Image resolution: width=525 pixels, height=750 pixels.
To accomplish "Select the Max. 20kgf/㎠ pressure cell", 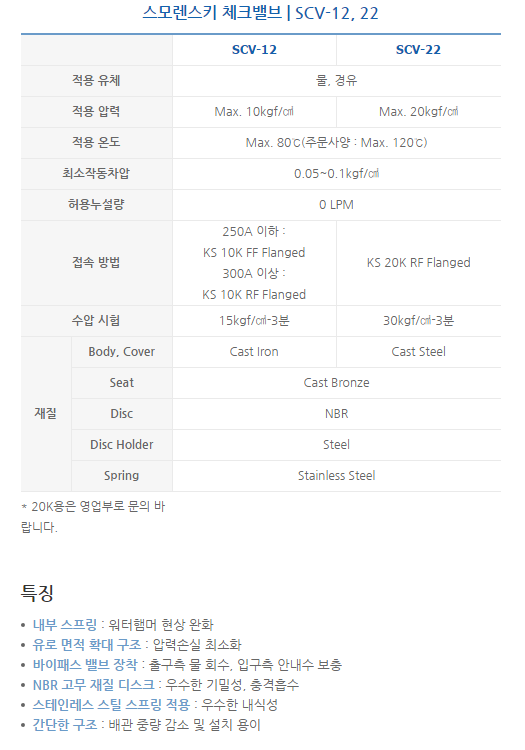I will pyautogui.click(x=418, y=112).
